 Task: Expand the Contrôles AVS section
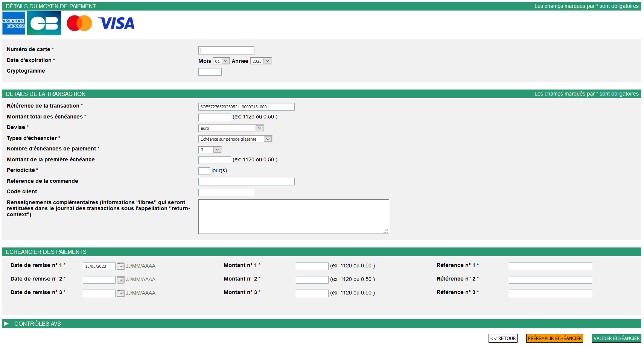tap(6, 324)
